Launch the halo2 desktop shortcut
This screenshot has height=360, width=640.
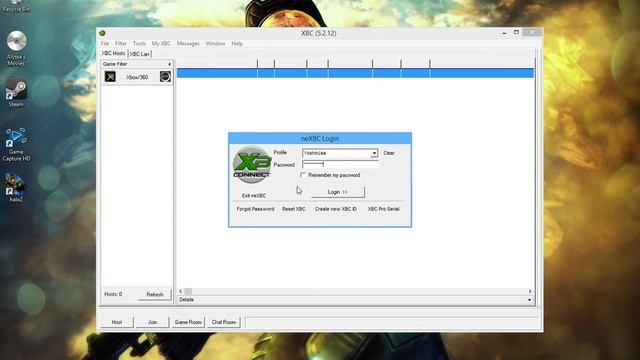coord(16,188)
